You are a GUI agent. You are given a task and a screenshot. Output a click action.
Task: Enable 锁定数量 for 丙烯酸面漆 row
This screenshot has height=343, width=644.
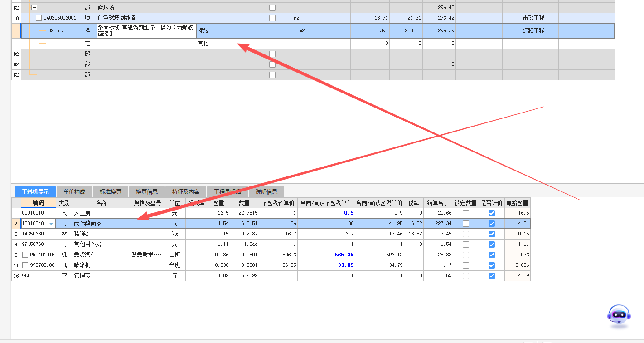pos(465,224)
